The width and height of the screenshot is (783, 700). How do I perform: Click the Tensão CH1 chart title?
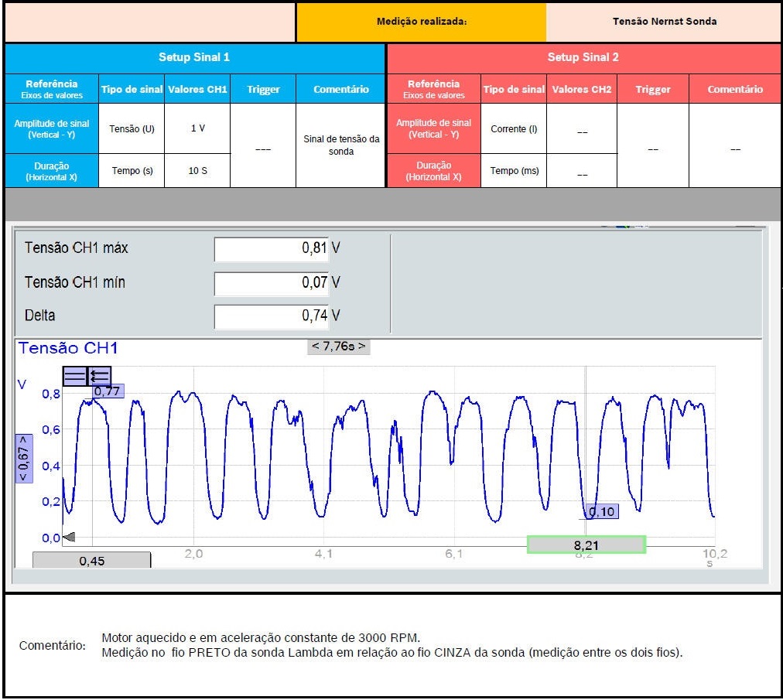coord(68,349)
